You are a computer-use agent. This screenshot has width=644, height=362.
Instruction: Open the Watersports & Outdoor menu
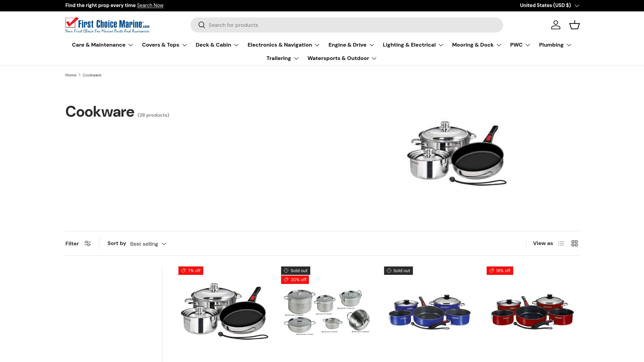point(342,58)
